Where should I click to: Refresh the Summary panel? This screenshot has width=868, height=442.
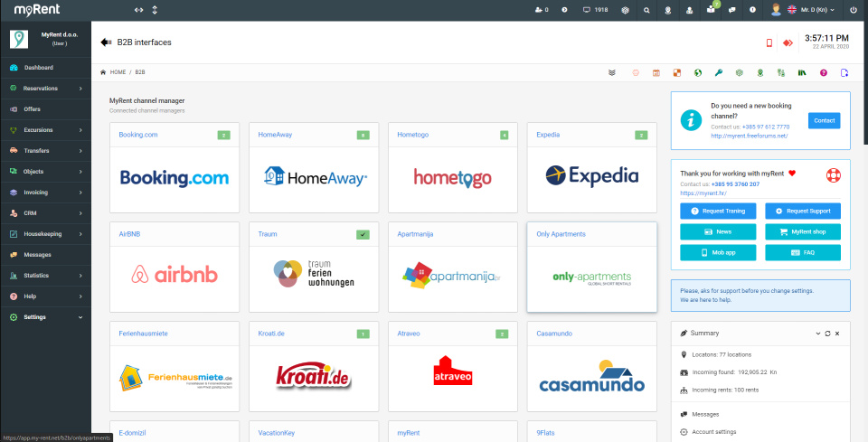click(827, 334)
